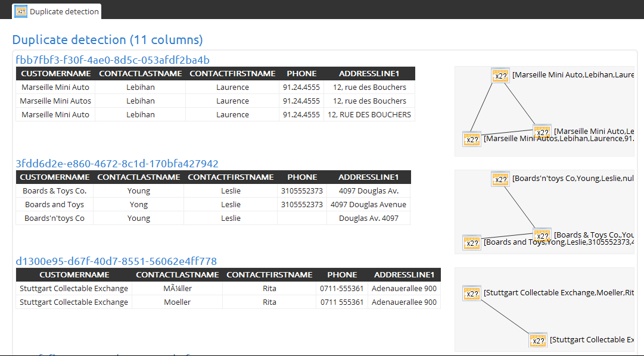Click the Stuttgart Collectable Exchange,Moeller node icon
Viewport: 644px width, 356px height.
pos(472,293)
